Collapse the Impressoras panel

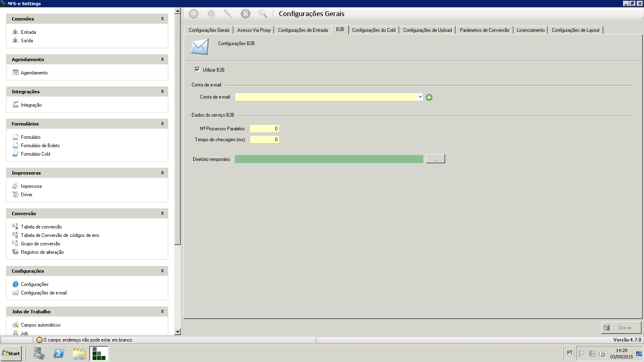point(162,173)
